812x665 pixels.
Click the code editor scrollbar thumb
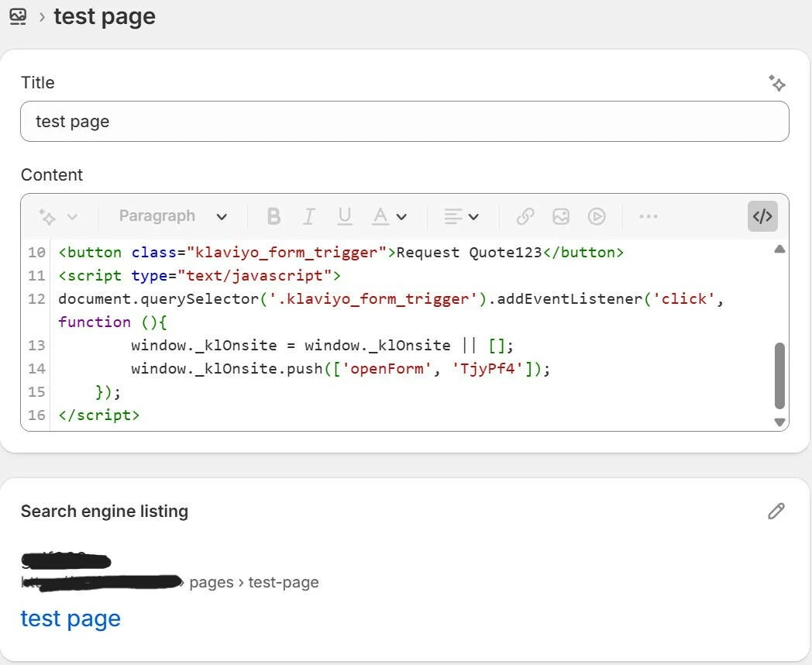(779, 375)
